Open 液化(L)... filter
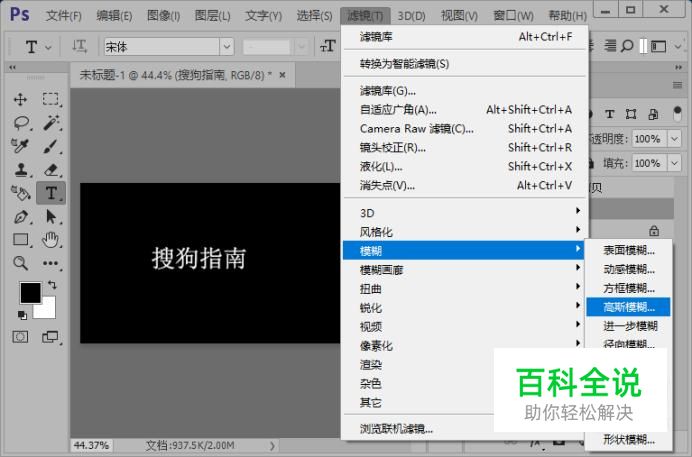Viewport: 692px width, 457px height. 463,166
